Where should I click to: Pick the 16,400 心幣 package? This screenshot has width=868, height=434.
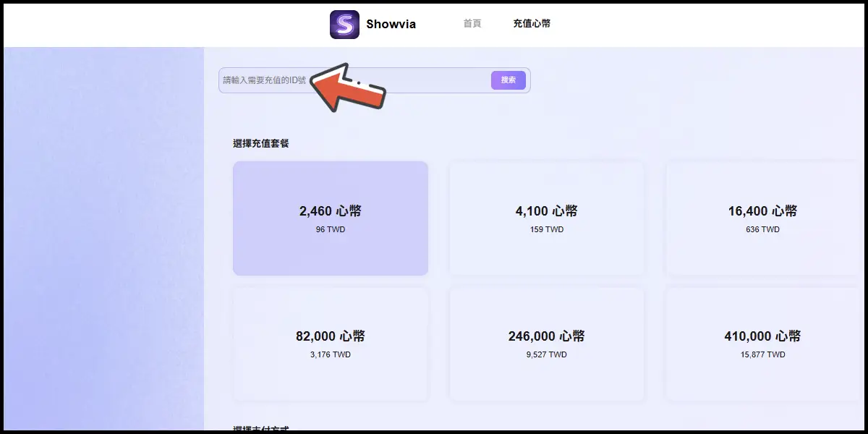pos(762,218)
